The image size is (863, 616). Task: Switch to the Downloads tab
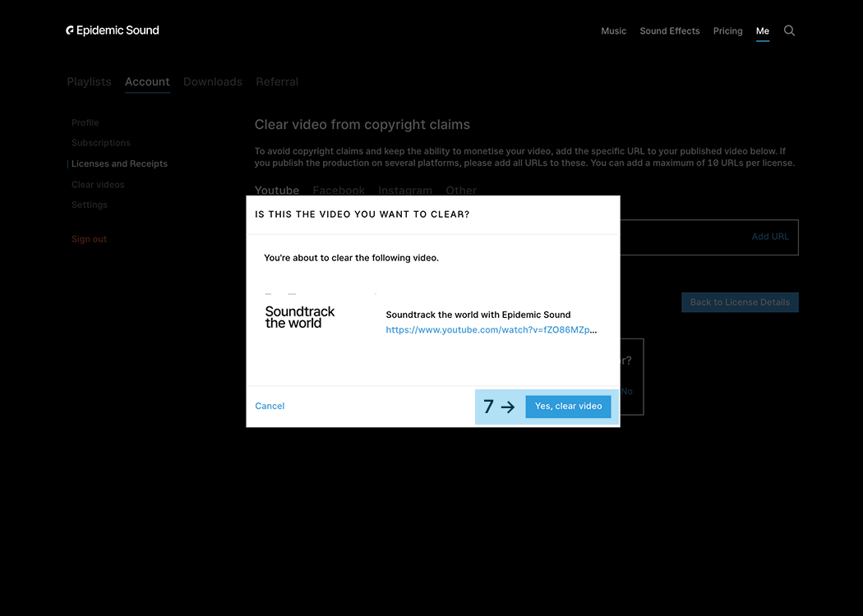tap(212, 82)
